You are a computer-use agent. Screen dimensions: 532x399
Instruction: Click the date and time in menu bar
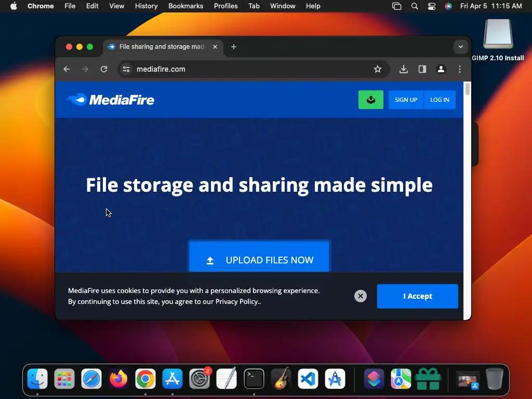coord(491,6)
